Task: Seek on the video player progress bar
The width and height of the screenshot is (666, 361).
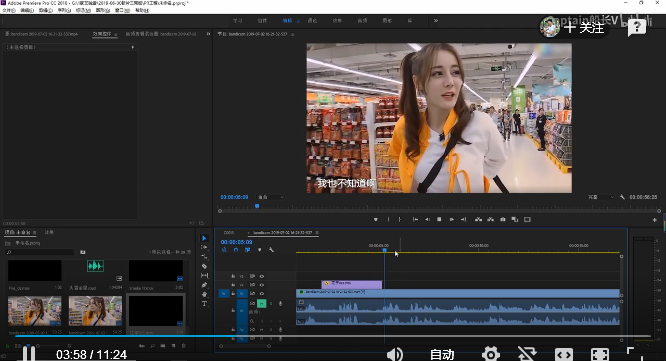Action: pos(333,336)
